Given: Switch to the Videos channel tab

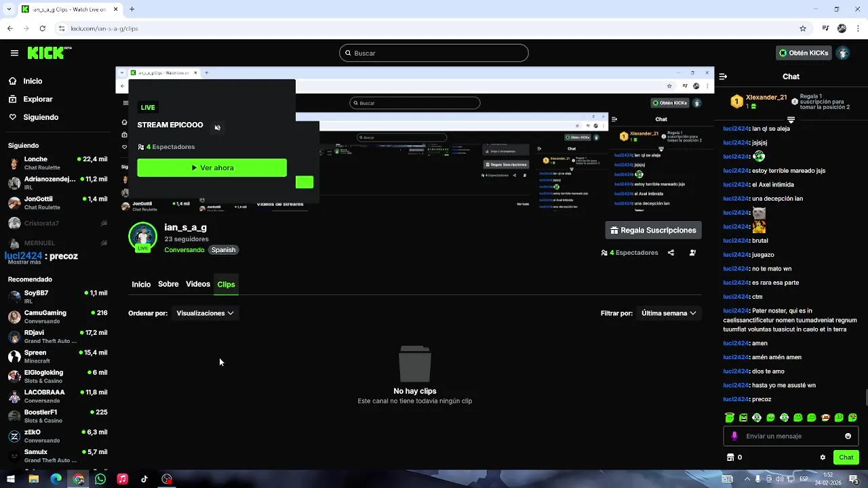Looking at the screenshot, I should pyautogui.click(x=198, y=284).
